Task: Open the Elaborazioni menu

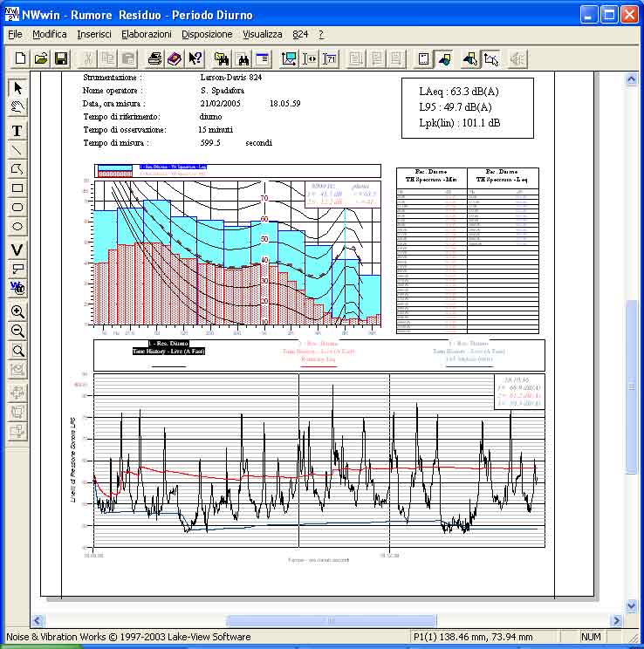Action: [x=147, y=34]
